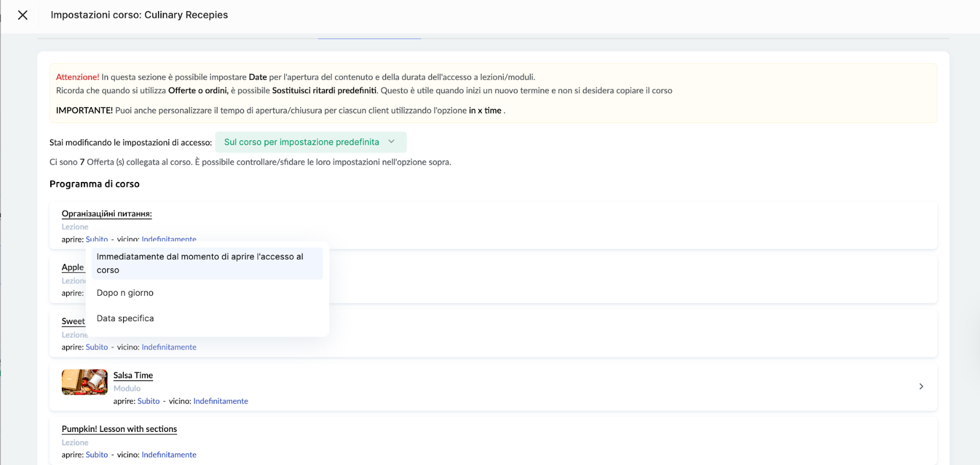The height and width of the screenshot is (465, 980).
Task: Open the Apple lesson link
Action: [72, 268]
